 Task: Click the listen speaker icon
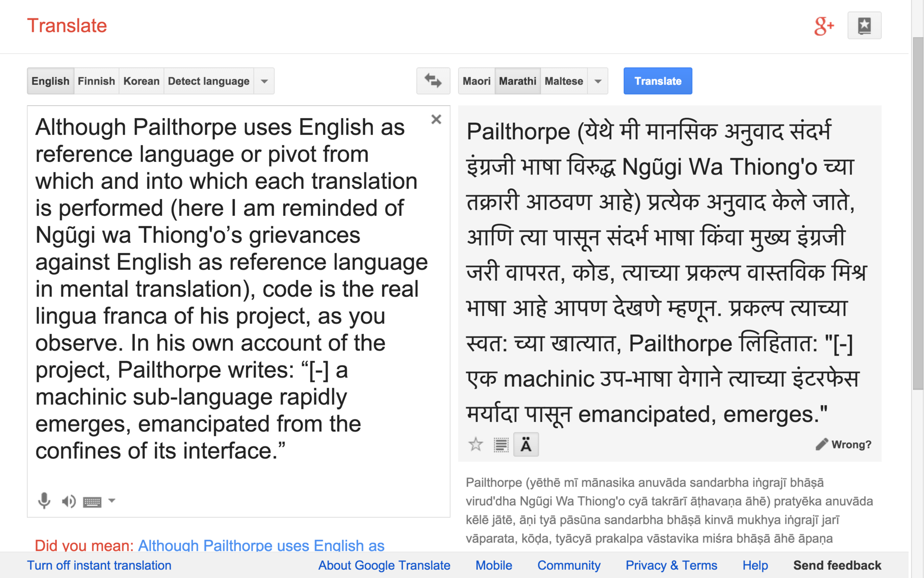pos(68,501)
